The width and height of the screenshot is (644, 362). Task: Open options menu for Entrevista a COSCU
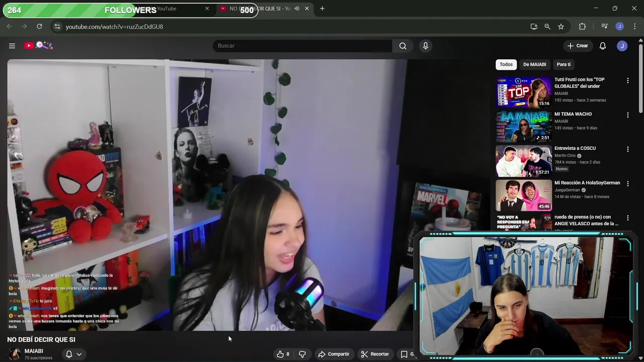coord(627,149)
